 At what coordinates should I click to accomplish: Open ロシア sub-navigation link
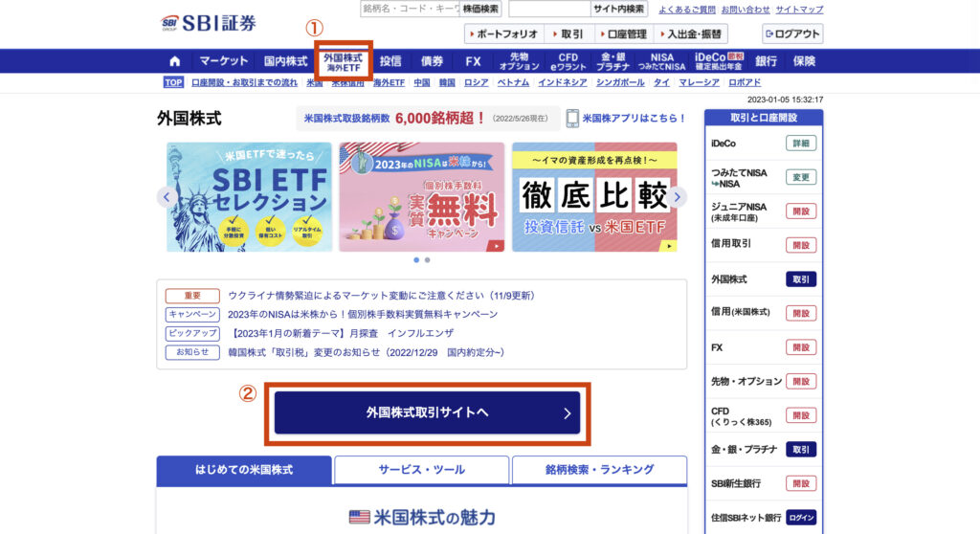(x=477, y=82)
